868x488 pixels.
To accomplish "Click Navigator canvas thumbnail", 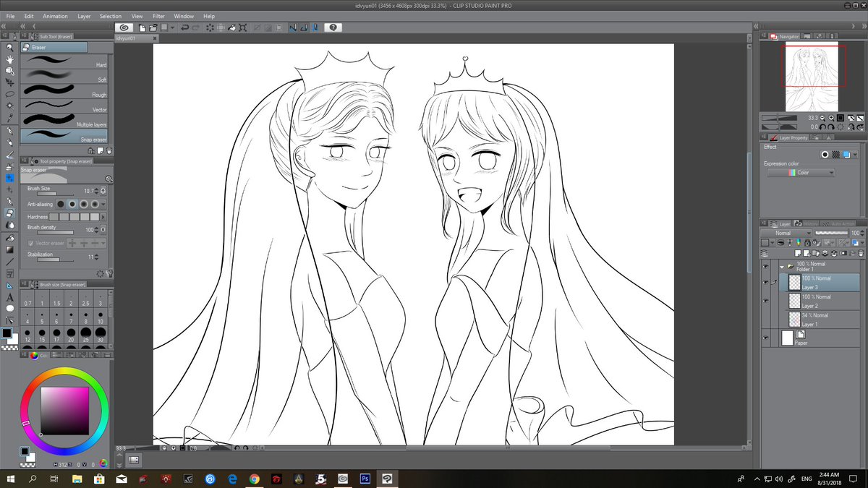I will click(x=810, y=77).
